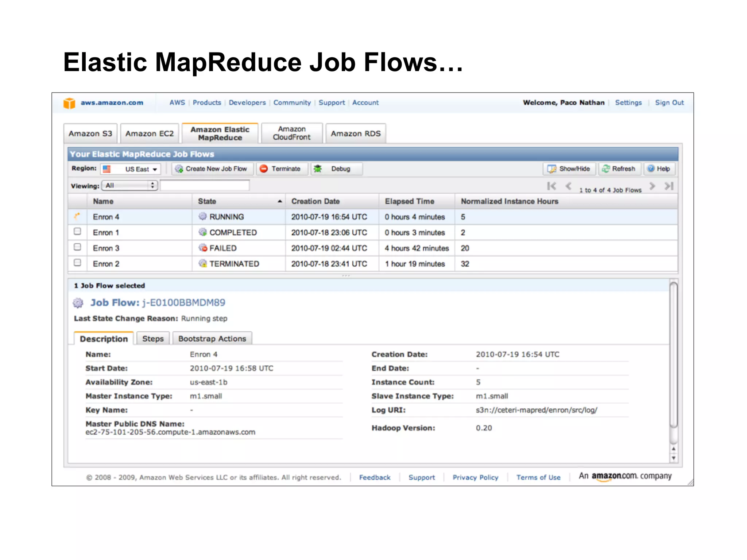Click the filter text field next to Viewing
Viewport: 747px width, 560px height.
[x=205, y=186]
